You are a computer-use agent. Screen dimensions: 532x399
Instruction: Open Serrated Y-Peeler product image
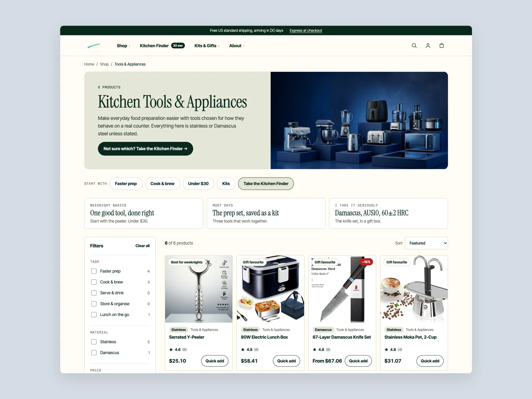point(199,289)
